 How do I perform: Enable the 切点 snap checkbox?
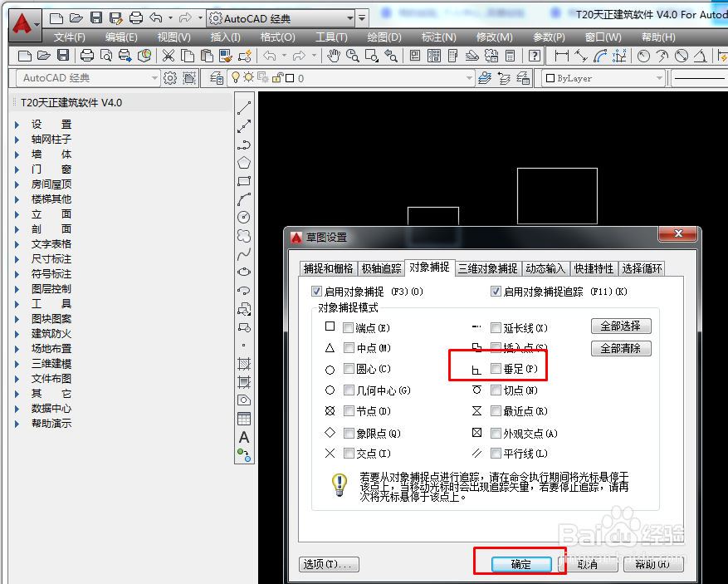(496, 390)
